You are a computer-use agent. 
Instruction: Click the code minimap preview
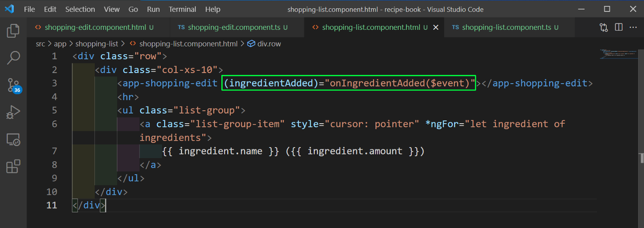619,54
